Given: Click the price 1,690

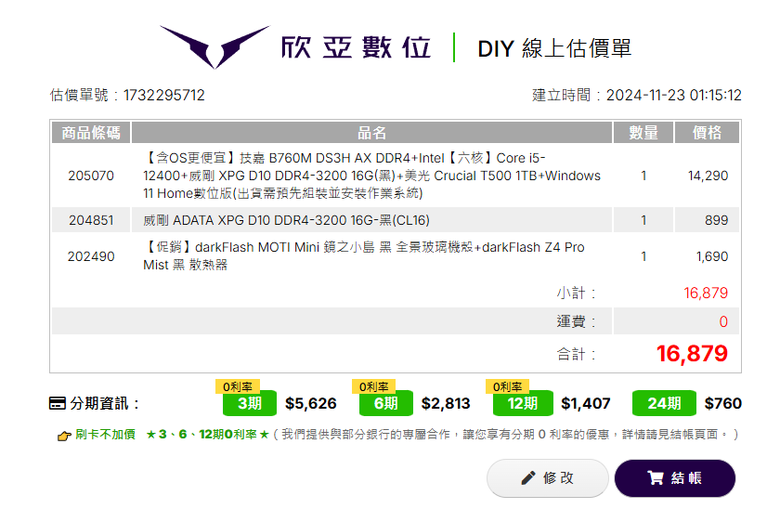Looking at the screenshot, I should click(712, 257).
